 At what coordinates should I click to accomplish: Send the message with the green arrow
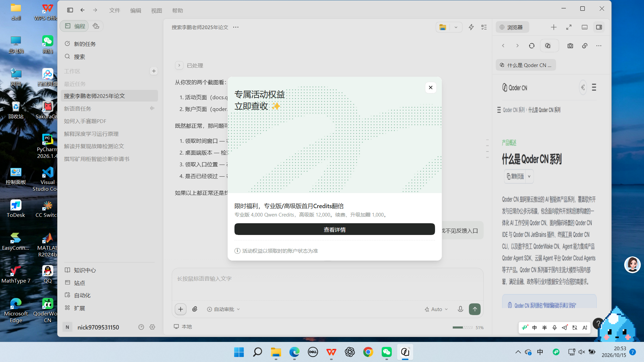[475, 309]
